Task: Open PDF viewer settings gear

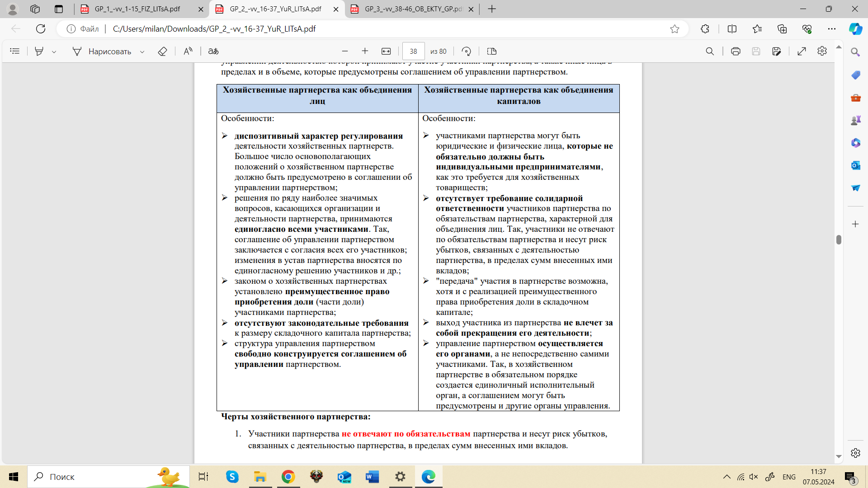Action: [x=822, y=51]
